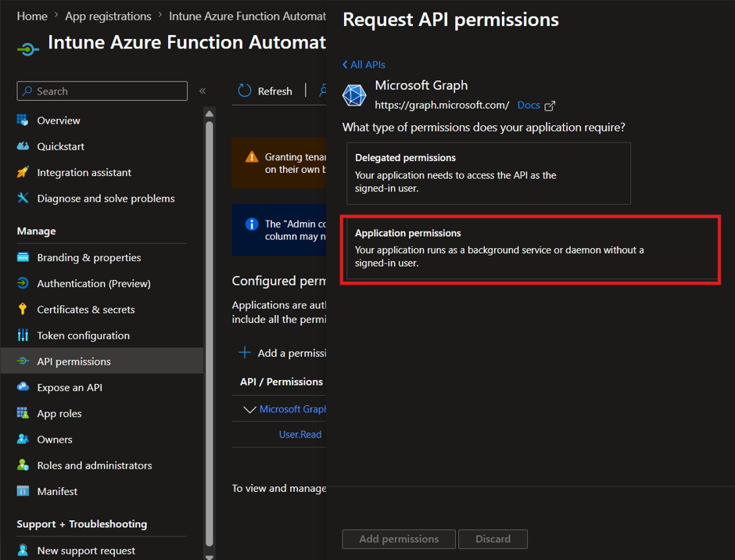Click the Add permissions button

(x=399, y=539)
